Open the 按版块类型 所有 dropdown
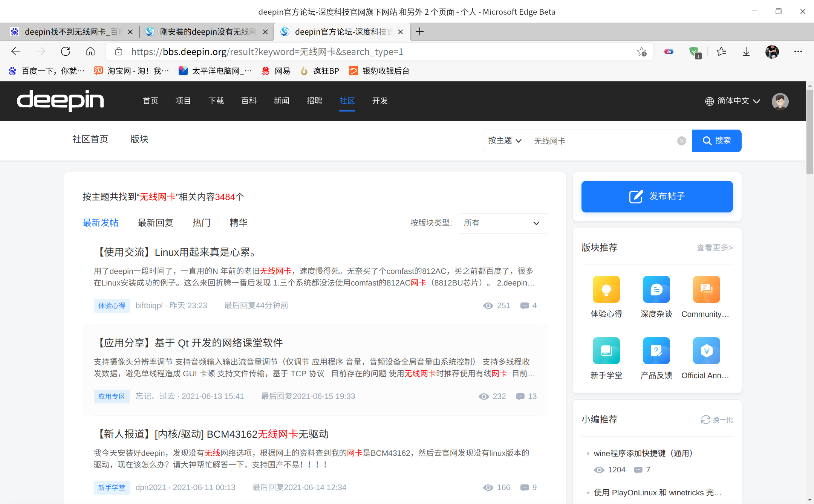 click(x=503, y=223)
